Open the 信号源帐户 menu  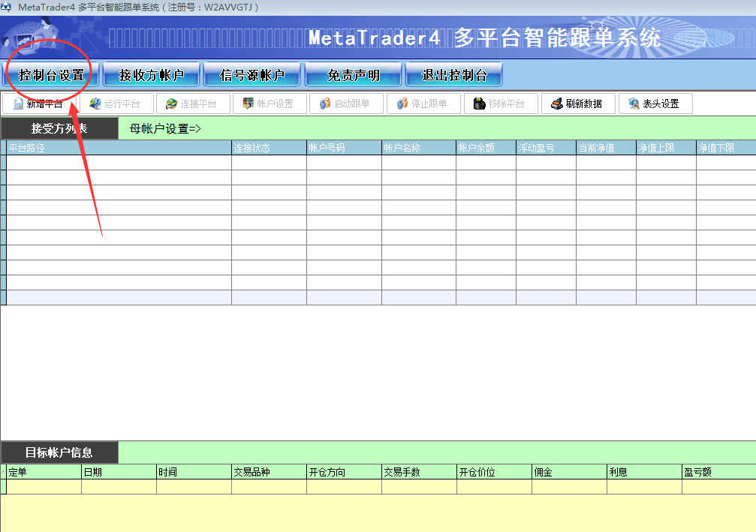252,75
